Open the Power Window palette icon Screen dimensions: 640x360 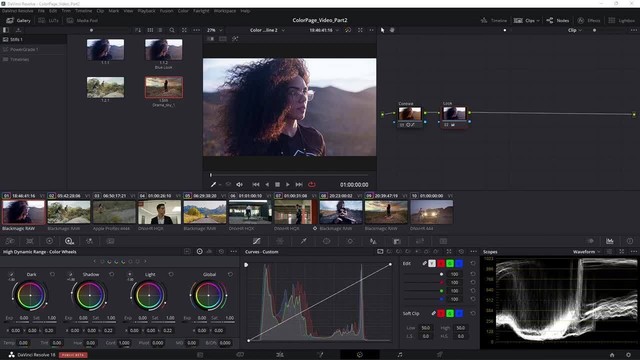pos(327,241)
